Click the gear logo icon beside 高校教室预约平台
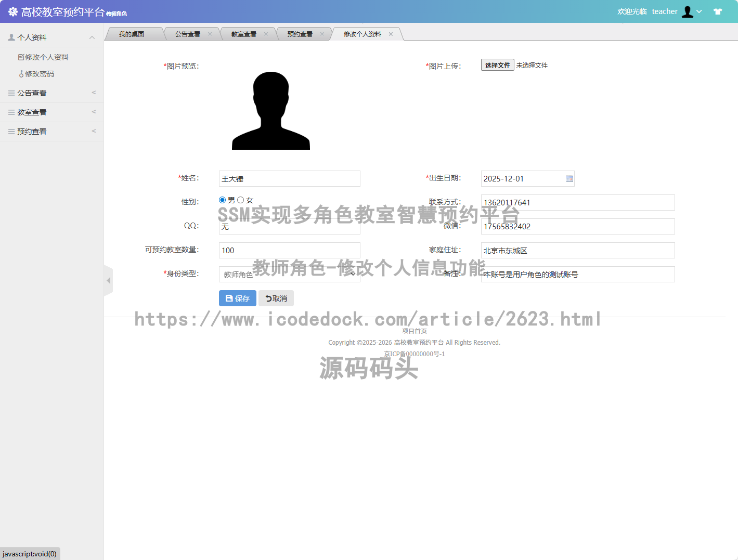This screenshot has width=738, height=560. 12,10
